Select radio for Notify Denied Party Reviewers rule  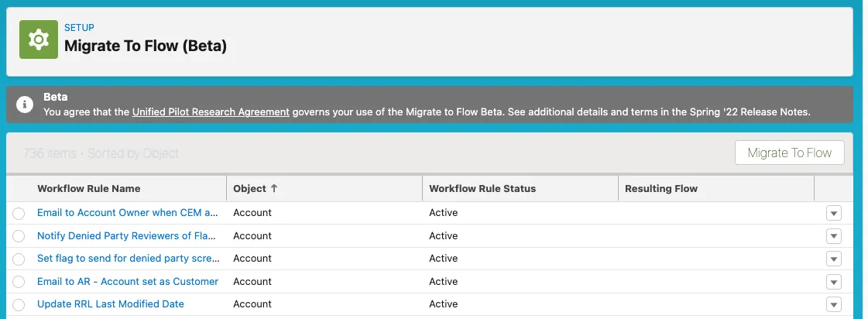point(19,236)
